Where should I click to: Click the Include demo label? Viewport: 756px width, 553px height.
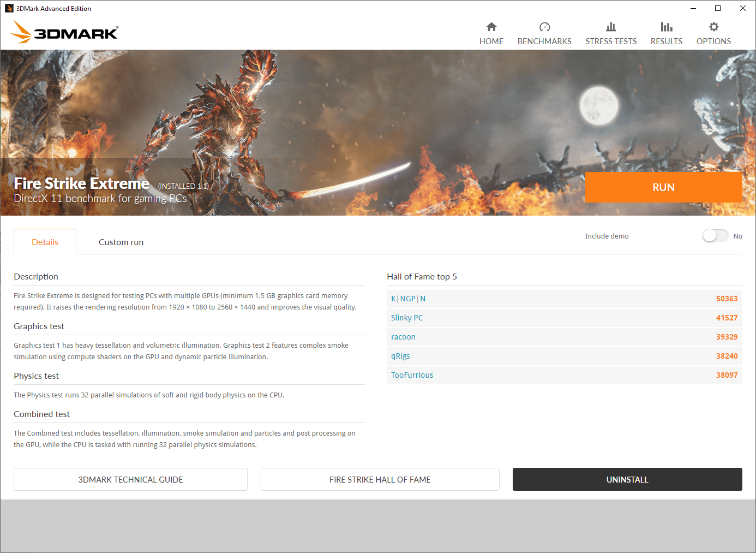coord(607,236)
